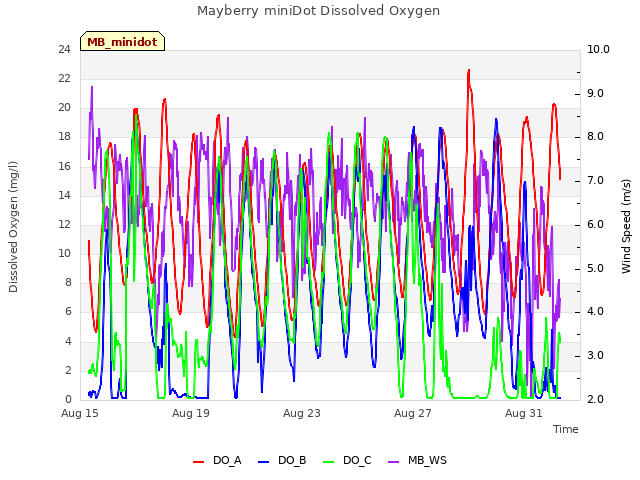The width and height of the screenshot is (640, 480).
Task: Click the highest red DO_A peak near Aug 29
Action: (469, 71)
